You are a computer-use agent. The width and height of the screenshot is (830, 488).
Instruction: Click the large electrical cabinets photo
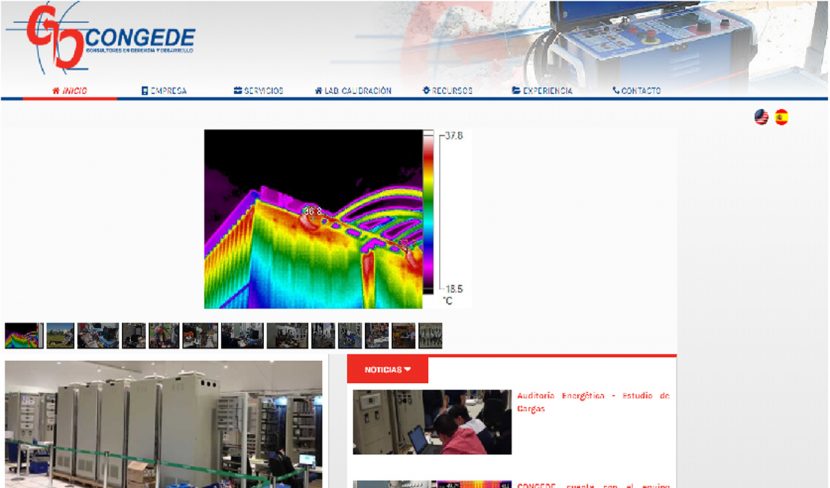[x=163, y=424]
